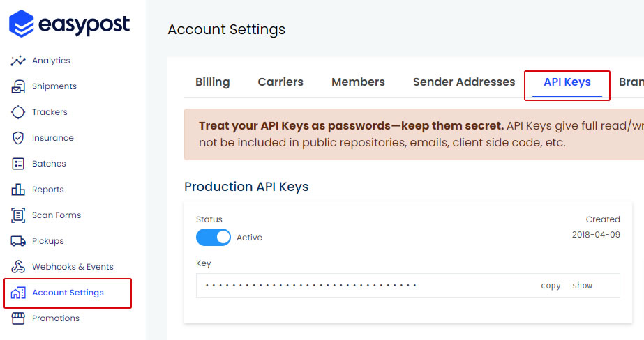Copy the production API key
Image resolution: width=644 pixels, height=340 pixels.
pos(551,286)
